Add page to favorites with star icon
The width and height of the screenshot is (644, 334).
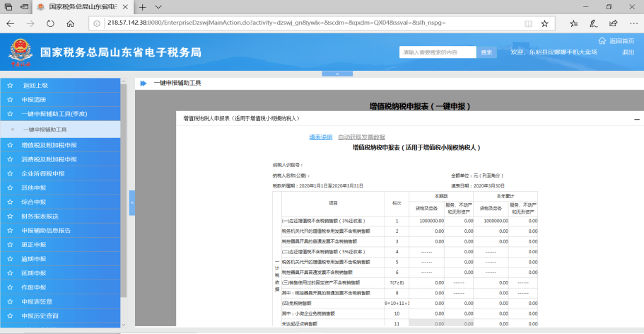click(544, 23)
